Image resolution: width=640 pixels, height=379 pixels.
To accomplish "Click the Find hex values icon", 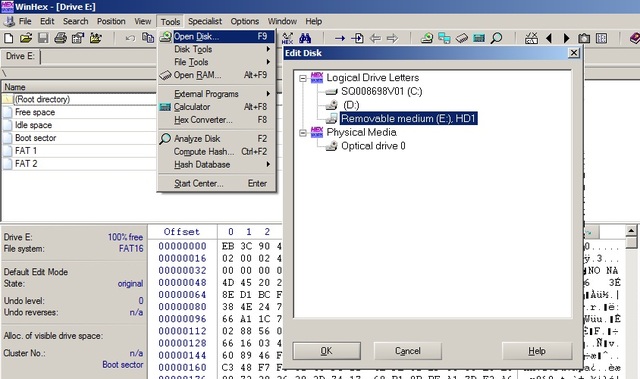I will tap(287, 38).
